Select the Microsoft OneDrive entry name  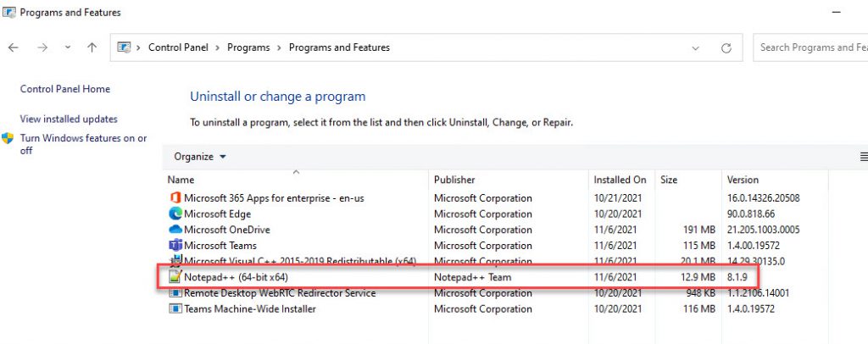coord(227,230)
